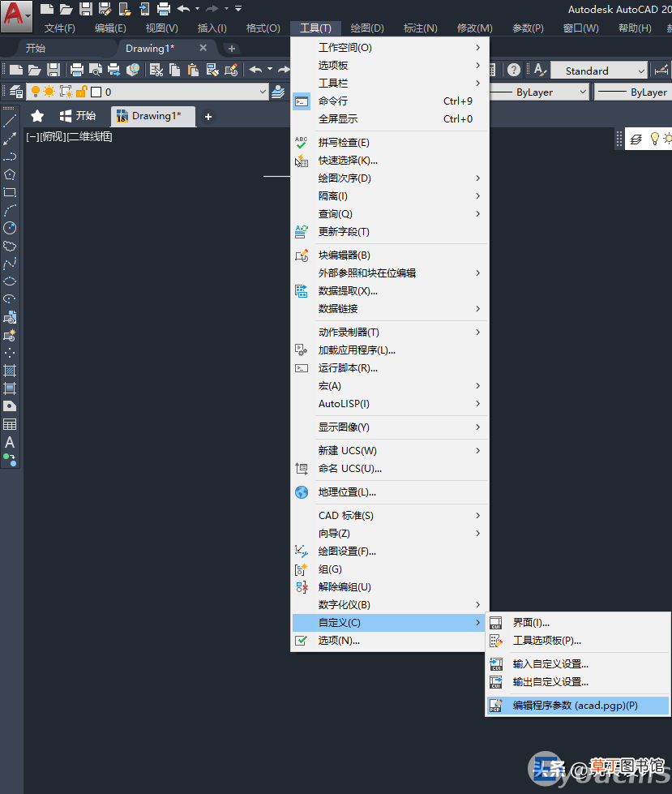Add new tab with lower plus button
The width and height of the screenshot is (672, 794).
(x=208, y=117)
